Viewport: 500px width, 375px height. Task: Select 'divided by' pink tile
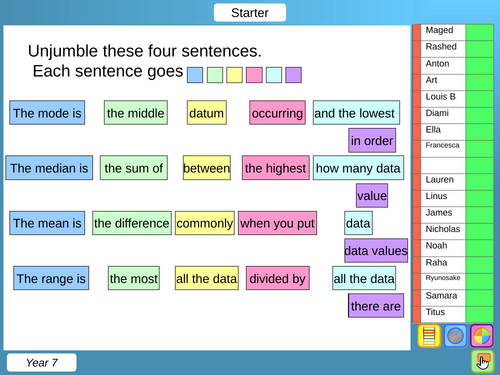(x=278, y=278)
